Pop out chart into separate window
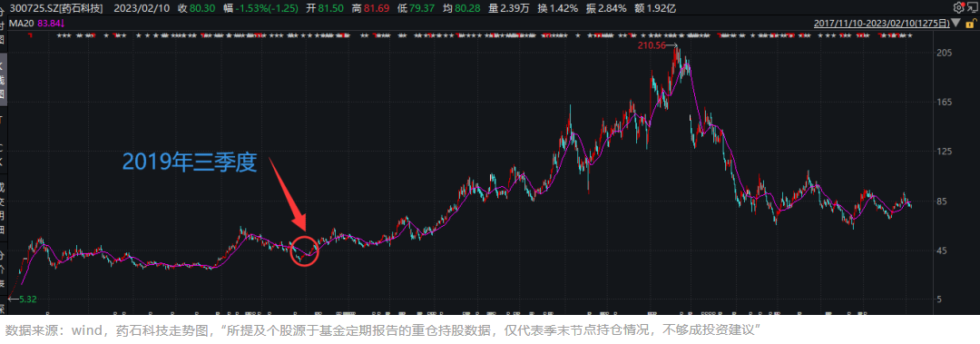980x344 pixels. click(972, 8)
